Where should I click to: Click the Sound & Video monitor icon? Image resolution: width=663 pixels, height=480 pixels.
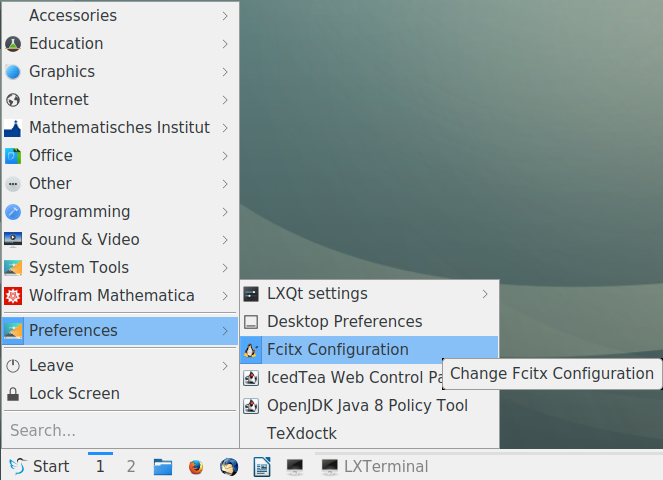click(13, 240)
